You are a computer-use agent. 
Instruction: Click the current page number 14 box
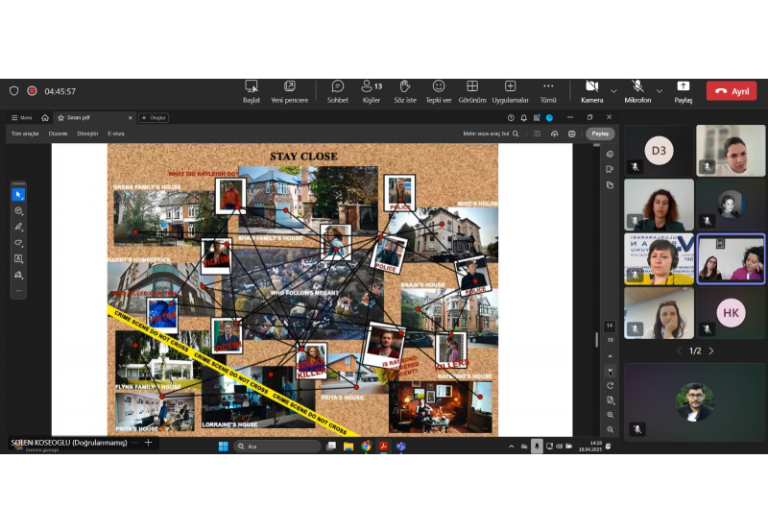tap(610, 326)
